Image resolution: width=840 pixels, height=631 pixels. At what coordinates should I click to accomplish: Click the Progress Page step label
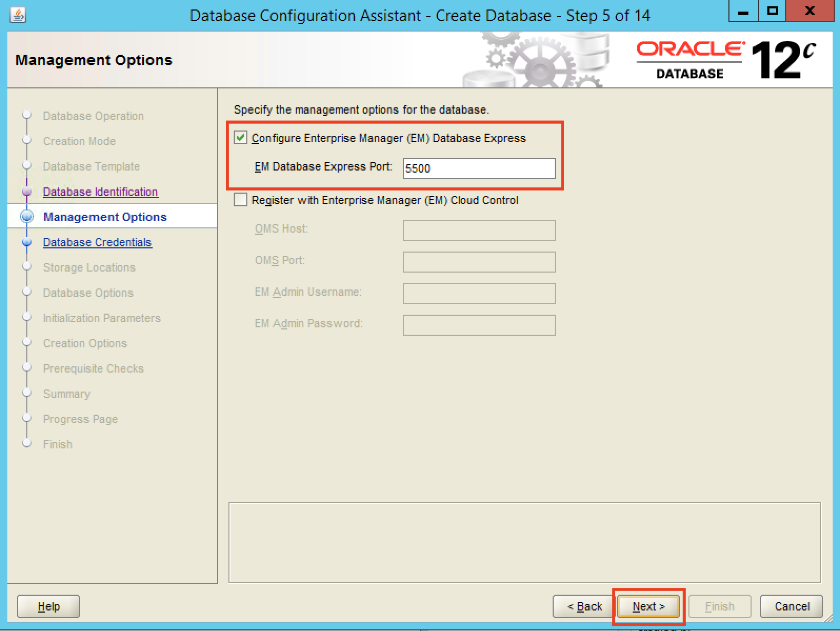pos(81,419)
